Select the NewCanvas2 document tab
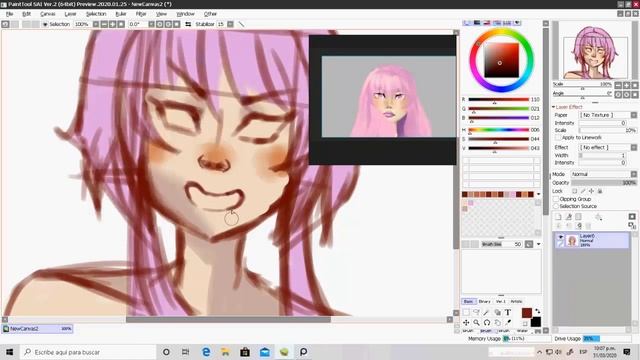640x360 pixels. tap(37, 329)
